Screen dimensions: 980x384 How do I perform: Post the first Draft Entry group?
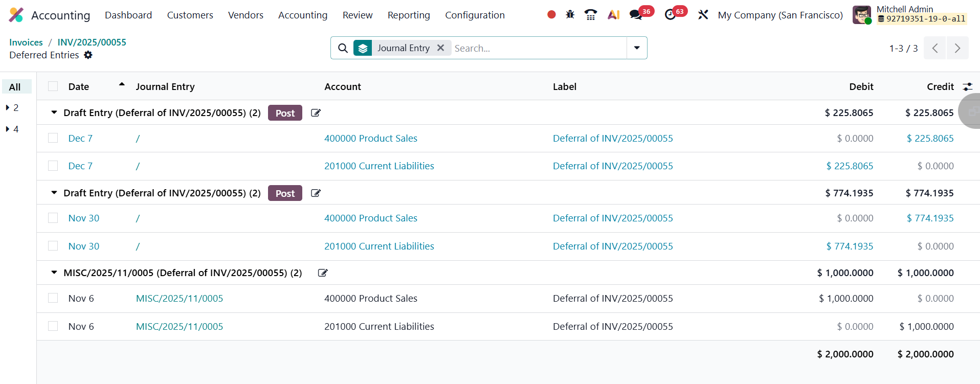285,113
